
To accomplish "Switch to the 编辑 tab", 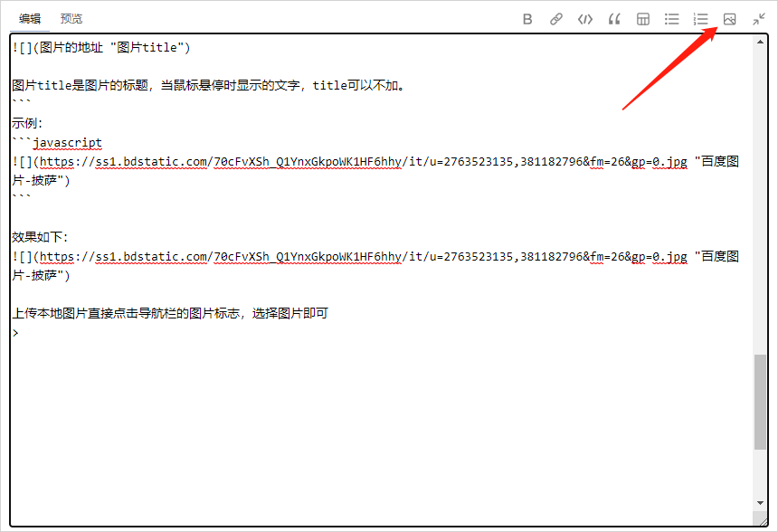I will [30, 19].
